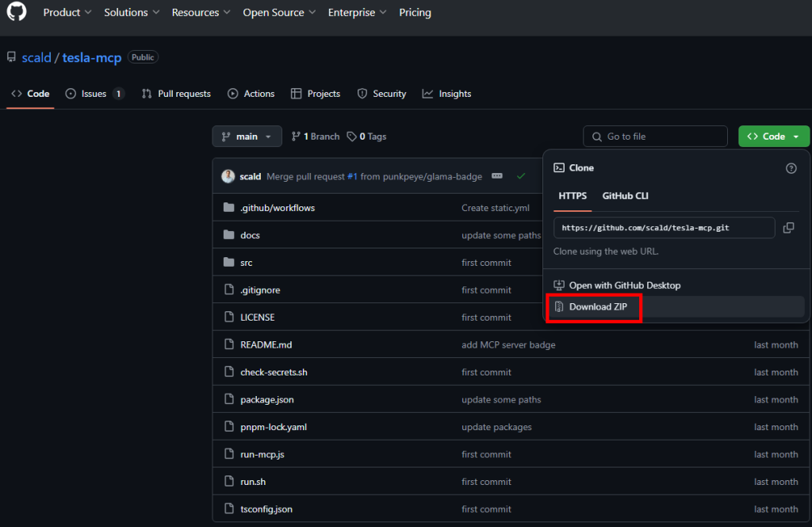Open the scald owner link
Screen dimensions: 812x527
pyautogui.click(x=36, y=57)
